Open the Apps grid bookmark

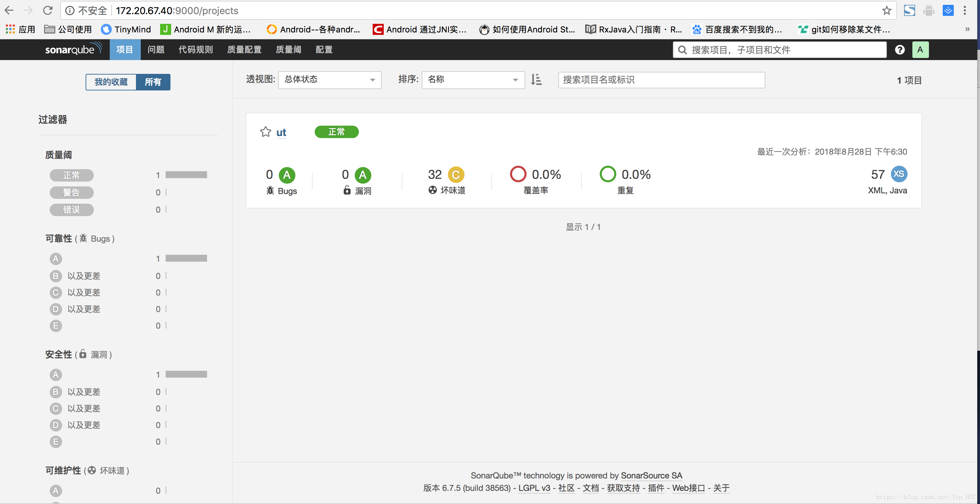coord(21,29)
